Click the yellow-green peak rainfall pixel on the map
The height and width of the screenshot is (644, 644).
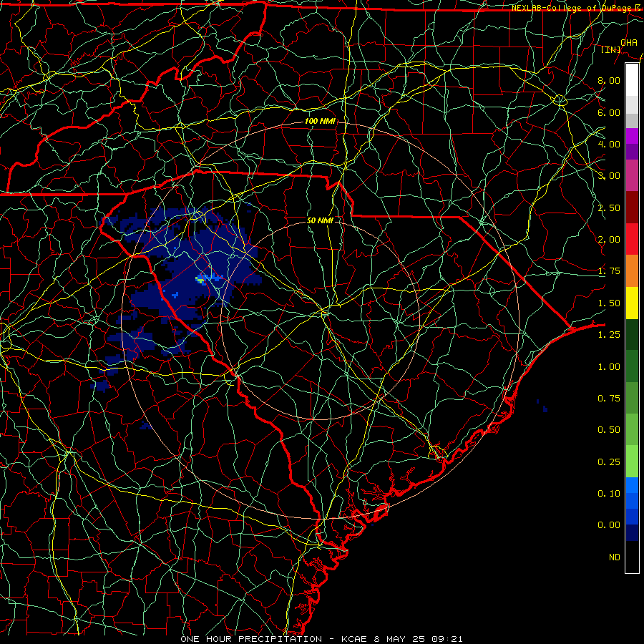tap(200, 280)
